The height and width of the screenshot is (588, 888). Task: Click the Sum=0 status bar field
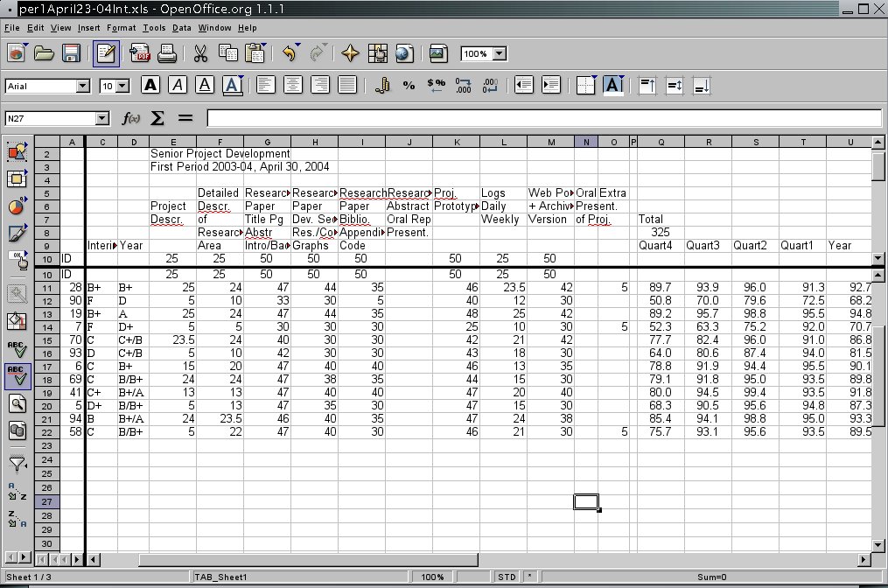(712, 577)
